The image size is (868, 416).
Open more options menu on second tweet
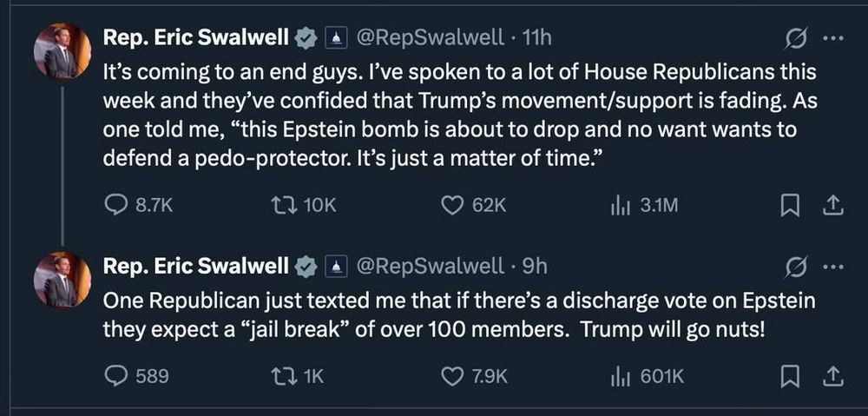pyautogui.click(x=832, y=266)
